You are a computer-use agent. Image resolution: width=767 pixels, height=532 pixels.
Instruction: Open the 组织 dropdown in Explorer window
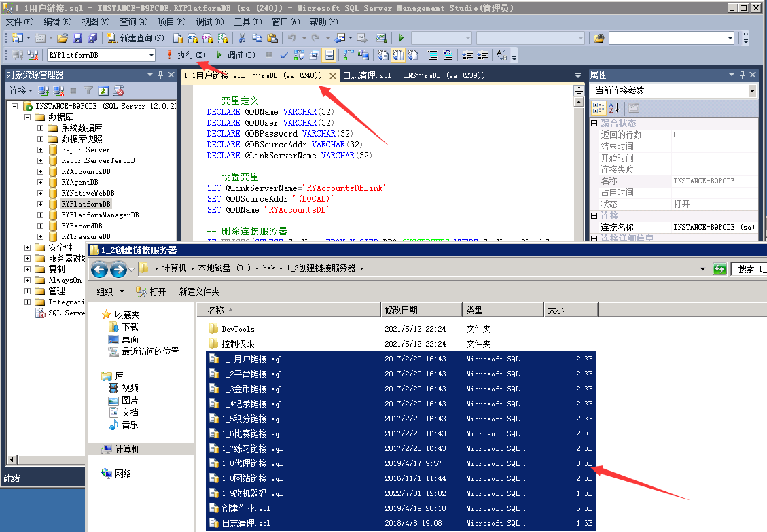click(110, 291)
